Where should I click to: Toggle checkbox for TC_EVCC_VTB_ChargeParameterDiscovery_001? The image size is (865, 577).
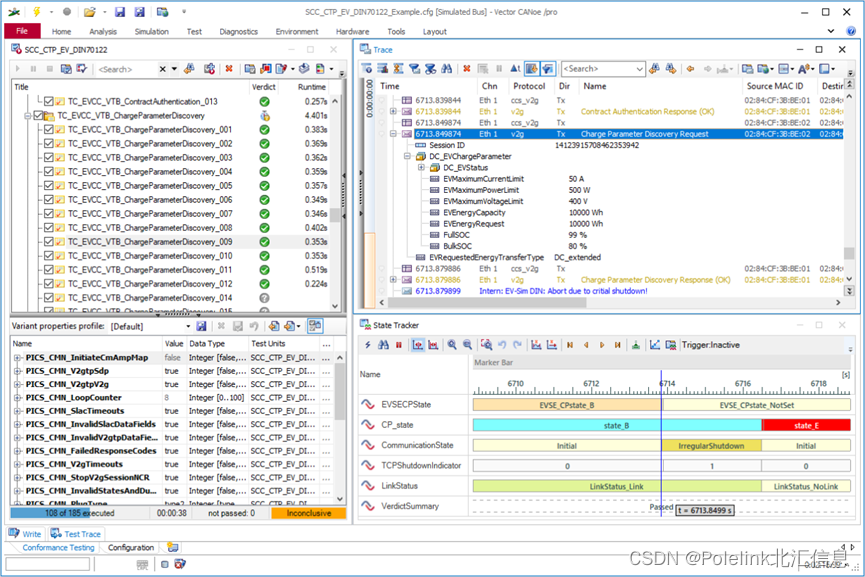(47, 130)
